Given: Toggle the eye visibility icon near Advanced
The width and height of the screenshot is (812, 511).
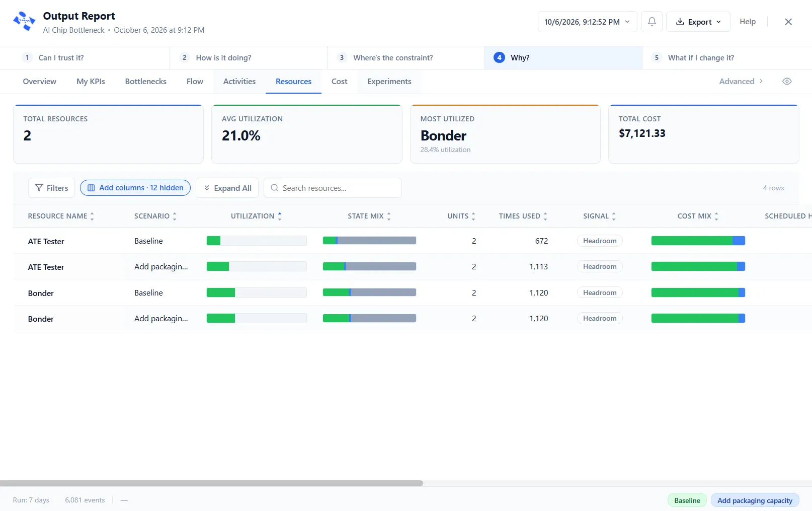Looking at the screenshot, I should click(787, 82).
